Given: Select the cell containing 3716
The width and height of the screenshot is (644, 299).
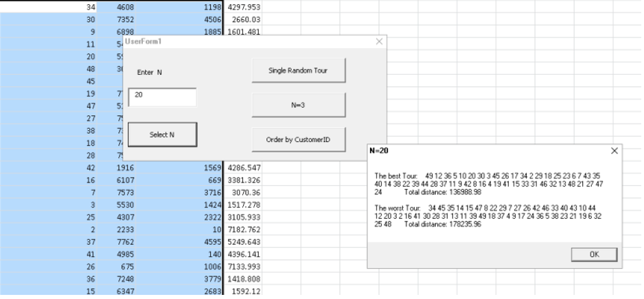Looking at the screenshot, I should [179, 192].
